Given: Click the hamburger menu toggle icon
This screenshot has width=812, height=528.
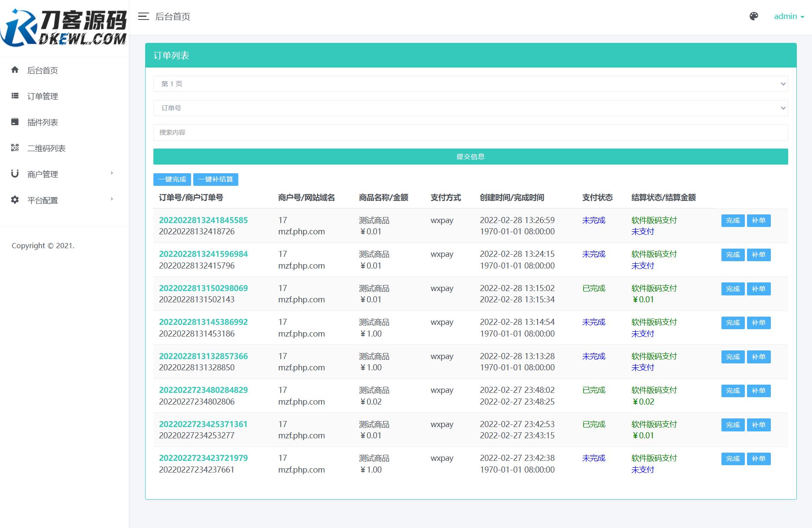Looking at the screenshot, I should [x=143, y=16].
